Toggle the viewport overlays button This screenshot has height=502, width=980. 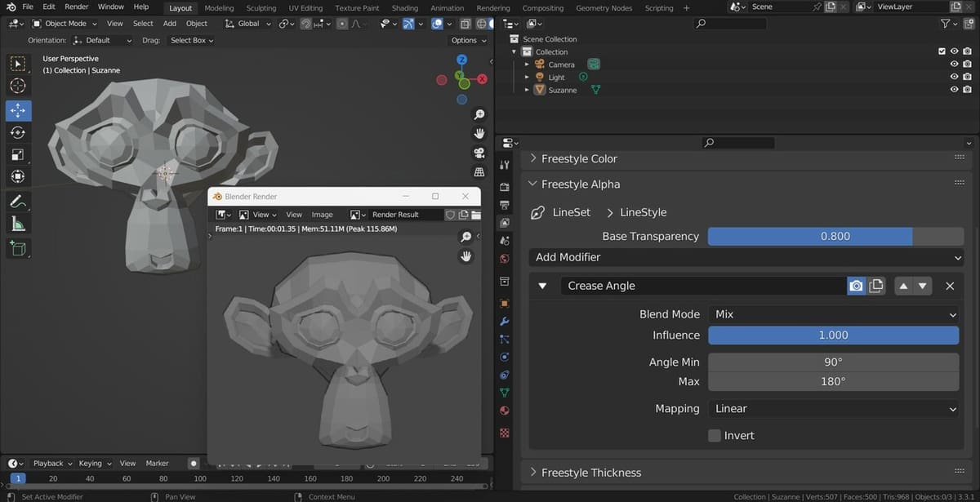tap(438, 24)
